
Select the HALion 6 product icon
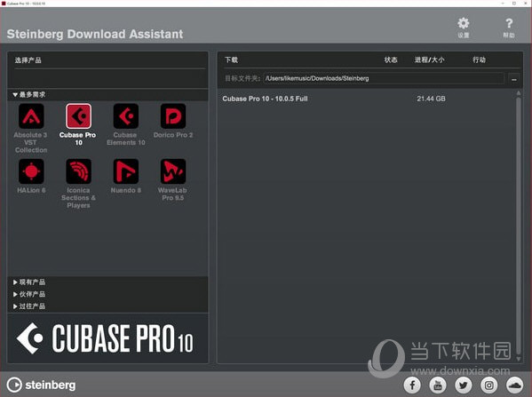click(x=31, y=171)
